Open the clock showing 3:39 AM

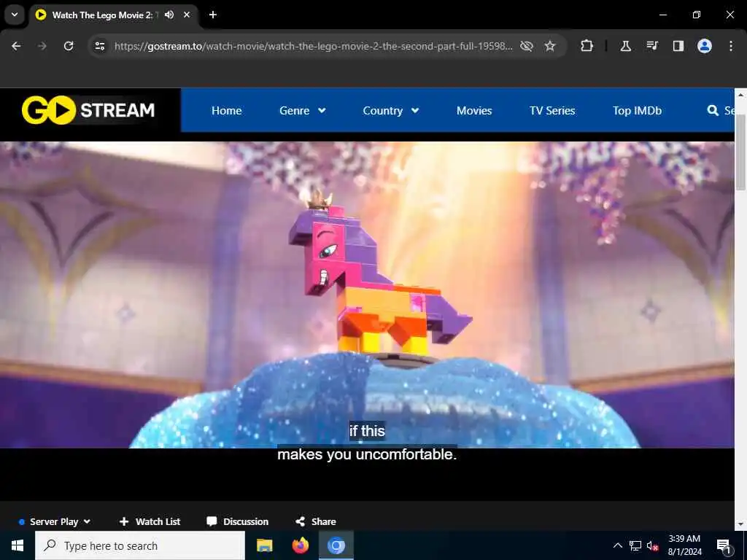coord(684,545)
